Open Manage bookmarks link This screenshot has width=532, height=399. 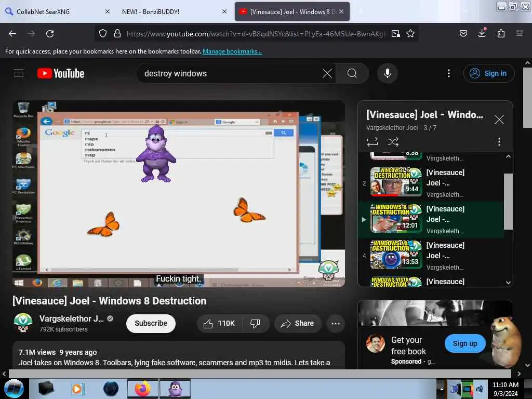232,51
